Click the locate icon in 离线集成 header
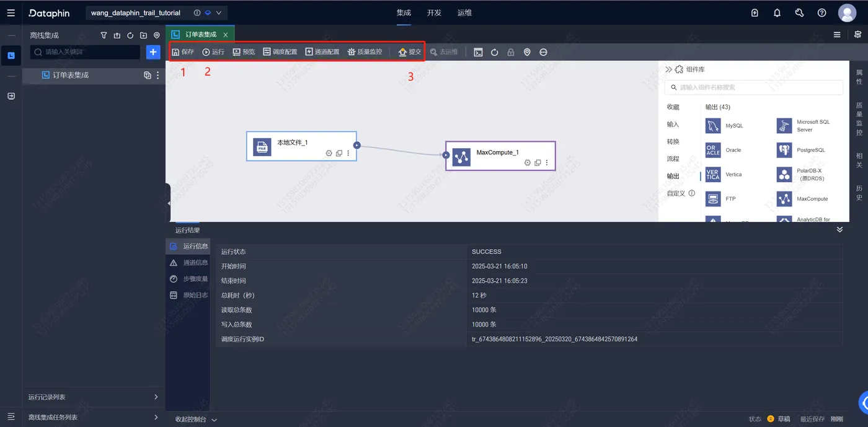Screen dimensions: 868x427 point(157,35)
